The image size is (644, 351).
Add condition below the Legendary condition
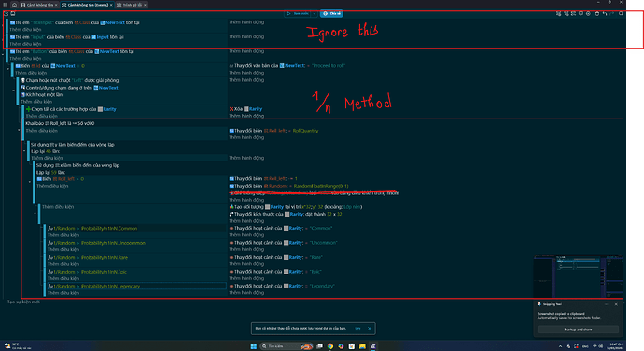click(63, 293)
